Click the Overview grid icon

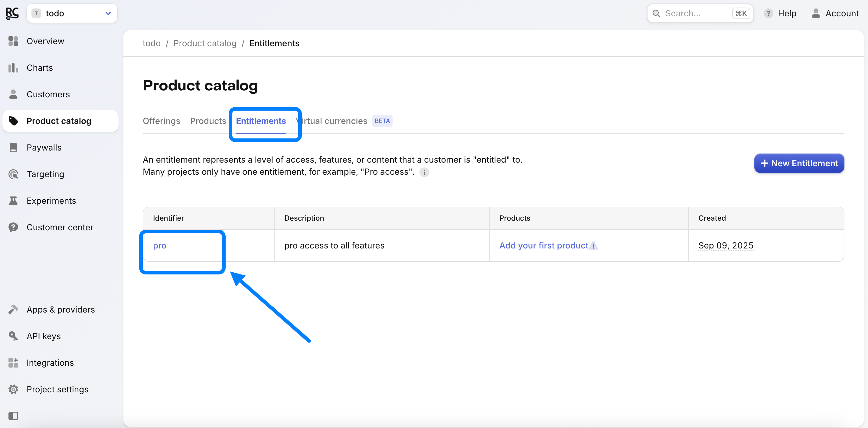[x=13, y=41]
